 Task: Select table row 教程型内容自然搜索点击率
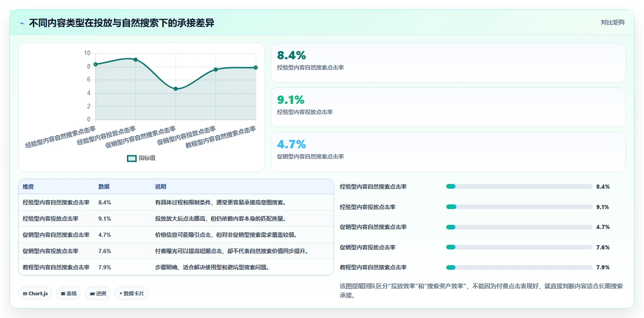[176, 267]
